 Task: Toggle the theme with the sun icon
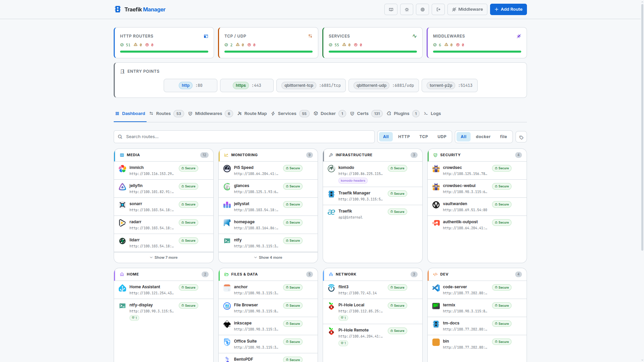407,9
